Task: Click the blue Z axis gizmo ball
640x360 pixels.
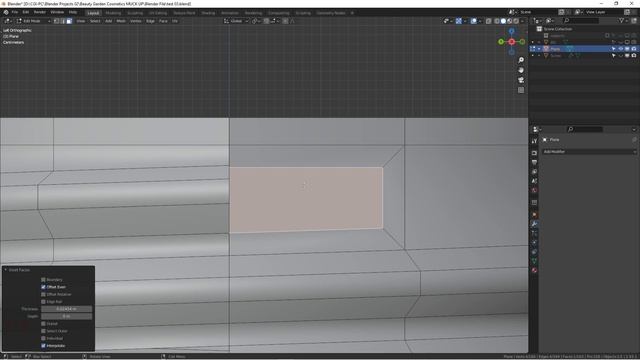Action: [511, 31]
